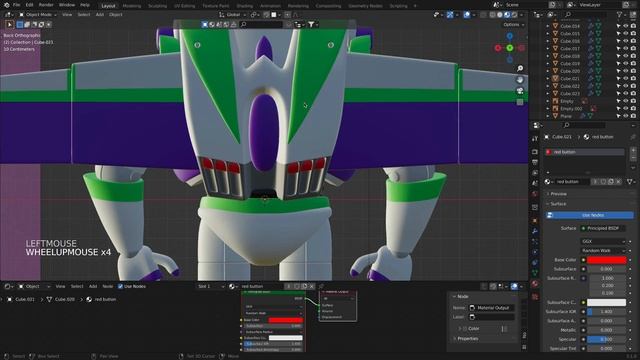
Task: Pick the red Base Color swatch in properties
Action: click(606, 260)
